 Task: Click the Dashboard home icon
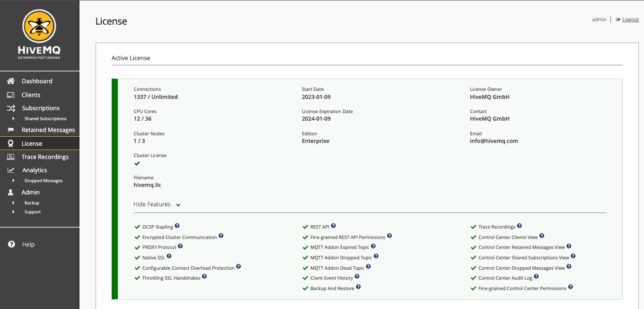coord(11,81)
